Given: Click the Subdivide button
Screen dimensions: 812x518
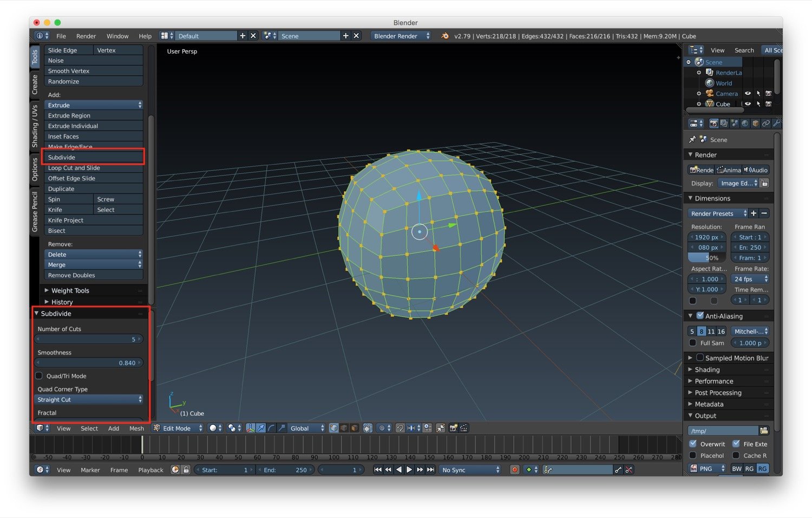Looking at the screenshot, I should pyautogui.click(x=94, y=157).
